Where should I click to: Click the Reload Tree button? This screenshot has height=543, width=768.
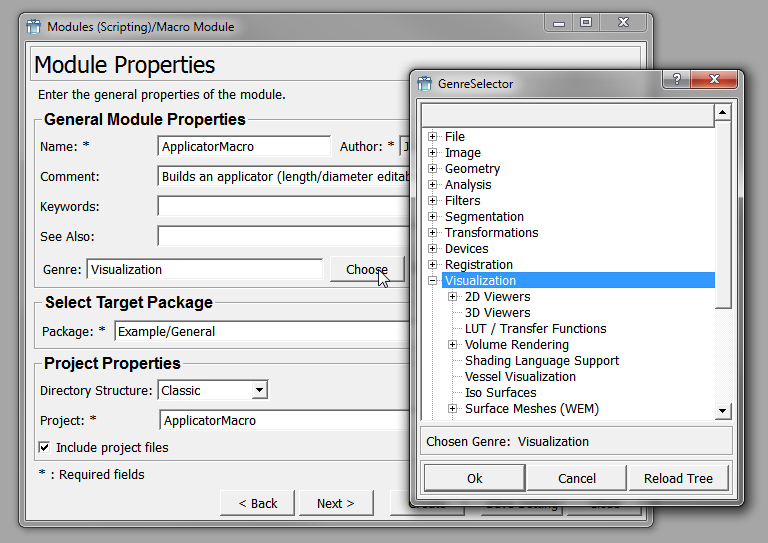[x=678, y=478]
